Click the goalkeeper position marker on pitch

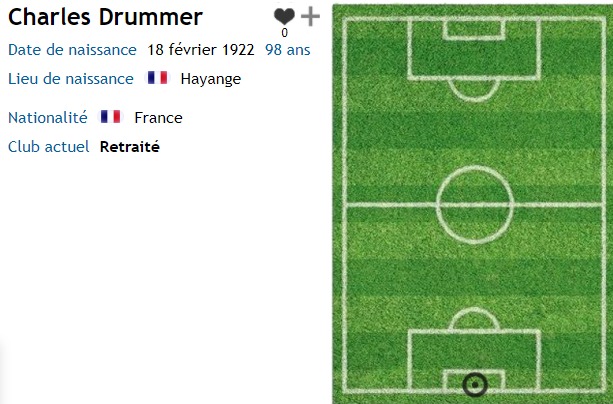475,385
